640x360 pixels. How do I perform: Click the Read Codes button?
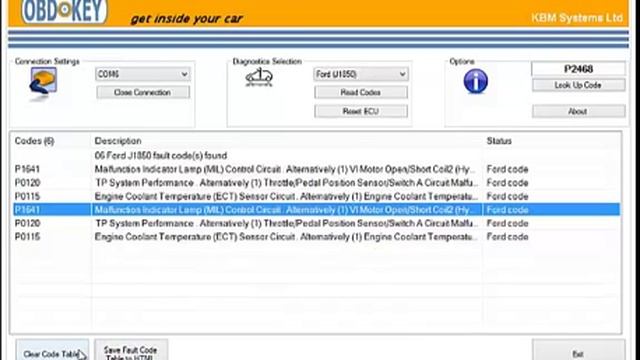[x=361, y=93]
